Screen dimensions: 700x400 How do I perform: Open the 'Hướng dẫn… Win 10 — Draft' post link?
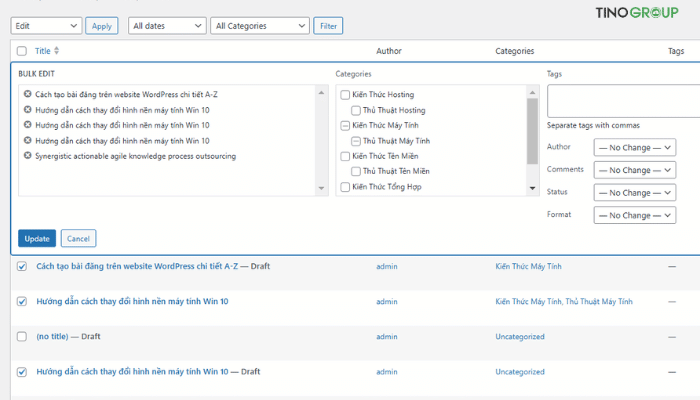pos(132,371)
